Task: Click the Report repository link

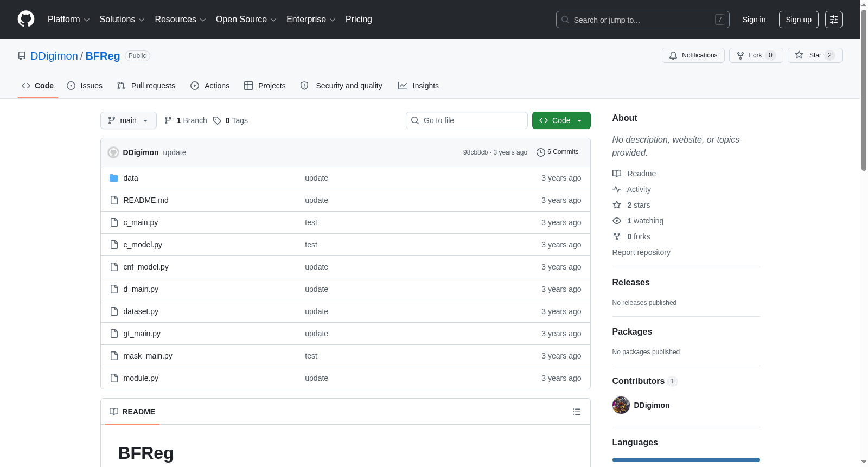Action: coord(641,252)
